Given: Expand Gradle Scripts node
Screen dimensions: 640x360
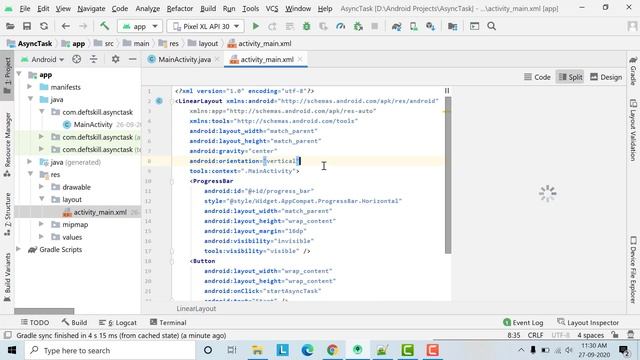Looking at the screenshot, I should pos(18,249).
